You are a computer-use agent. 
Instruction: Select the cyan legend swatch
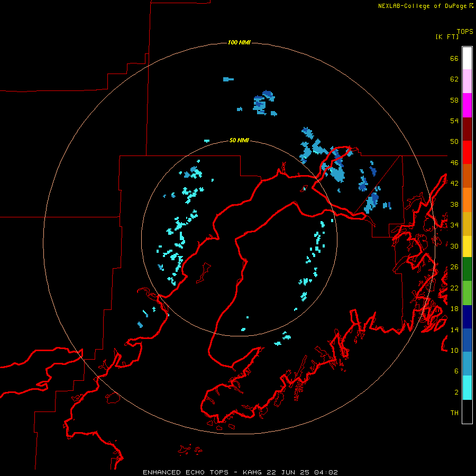pos(467,388)
